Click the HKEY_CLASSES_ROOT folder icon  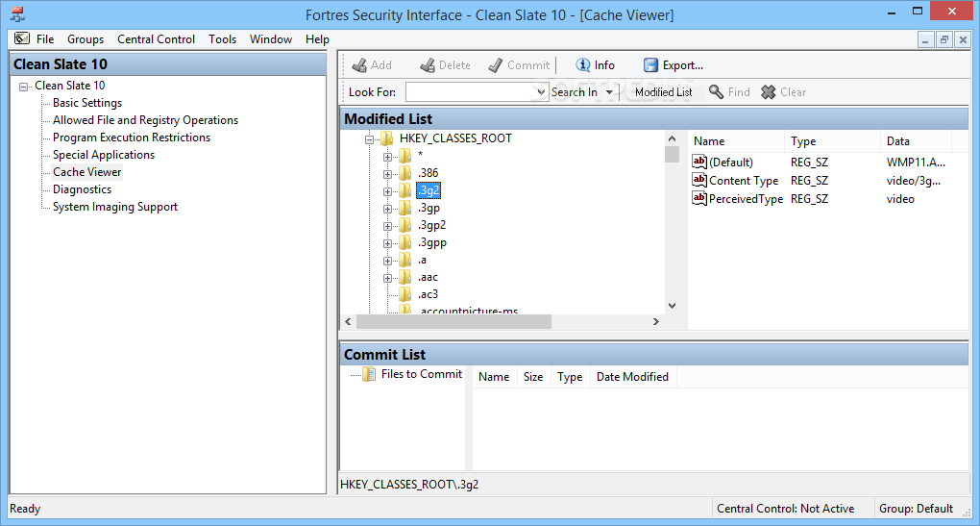tap(386, 138)
